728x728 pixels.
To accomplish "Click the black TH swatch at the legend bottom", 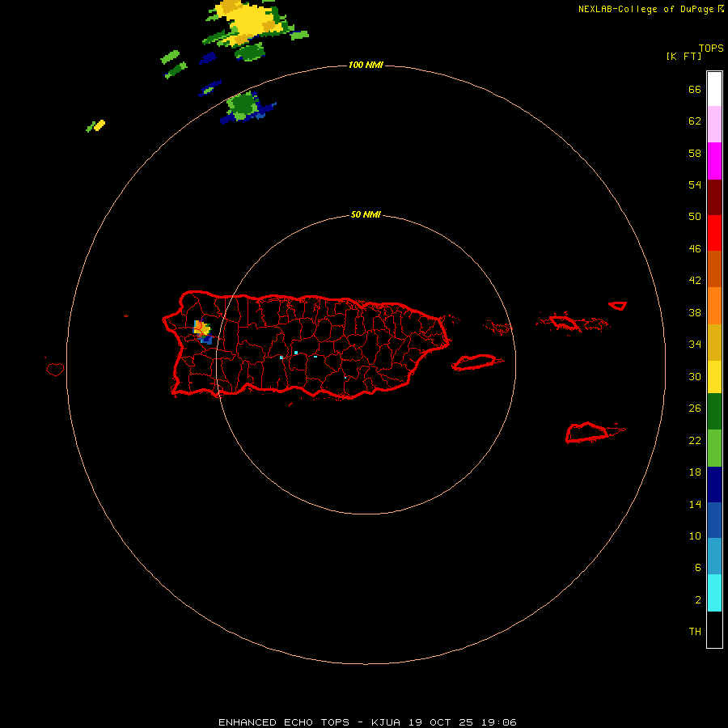I will tap(714, 629).
